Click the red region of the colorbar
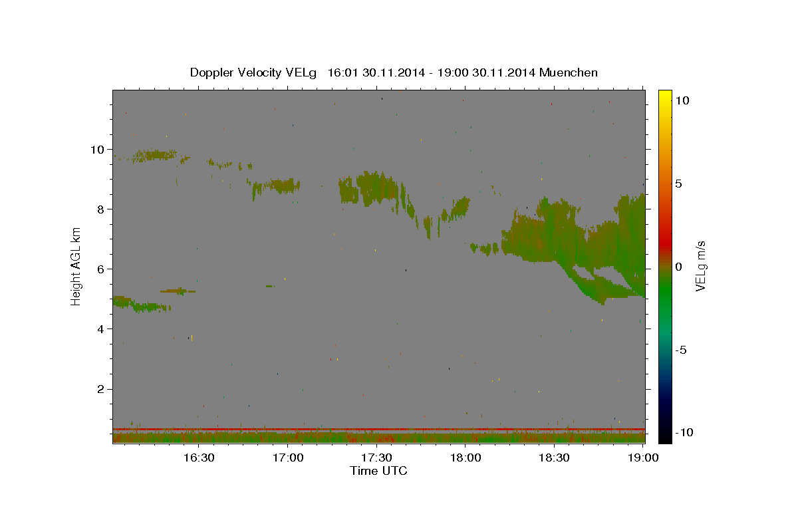Viewport: 798px width, 532px height. [664, 243]
